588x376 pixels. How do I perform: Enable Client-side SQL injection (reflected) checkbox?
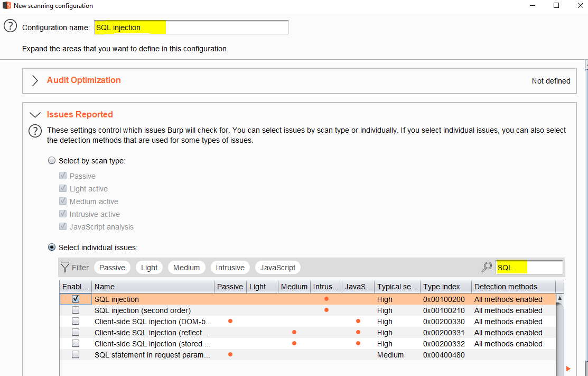click(x=76, y=333)
